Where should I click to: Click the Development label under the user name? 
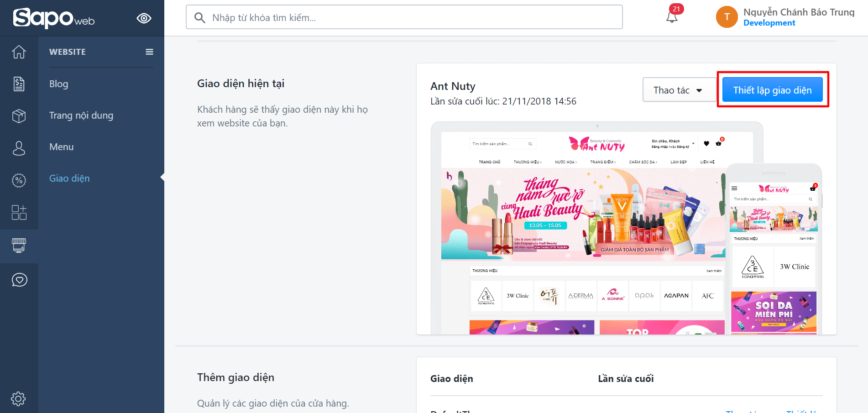[769, 23]
